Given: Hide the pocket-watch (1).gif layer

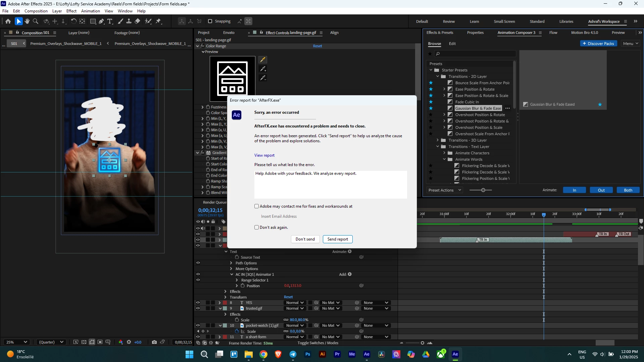Looking at the screenshot, I should (198, 325).
